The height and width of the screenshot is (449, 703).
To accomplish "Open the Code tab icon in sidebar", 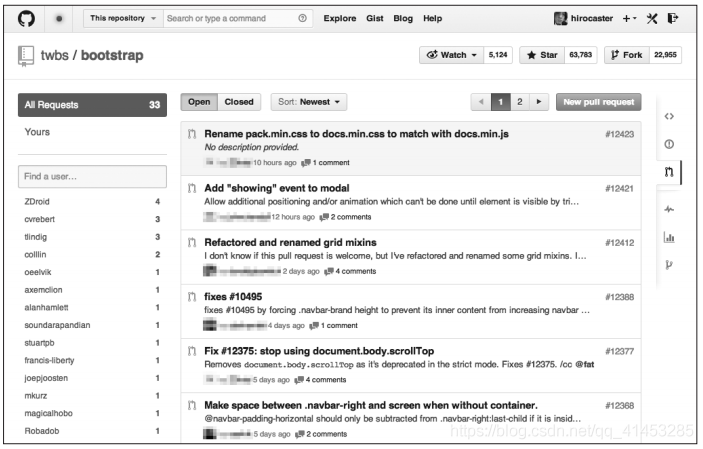I will [669, 117].
